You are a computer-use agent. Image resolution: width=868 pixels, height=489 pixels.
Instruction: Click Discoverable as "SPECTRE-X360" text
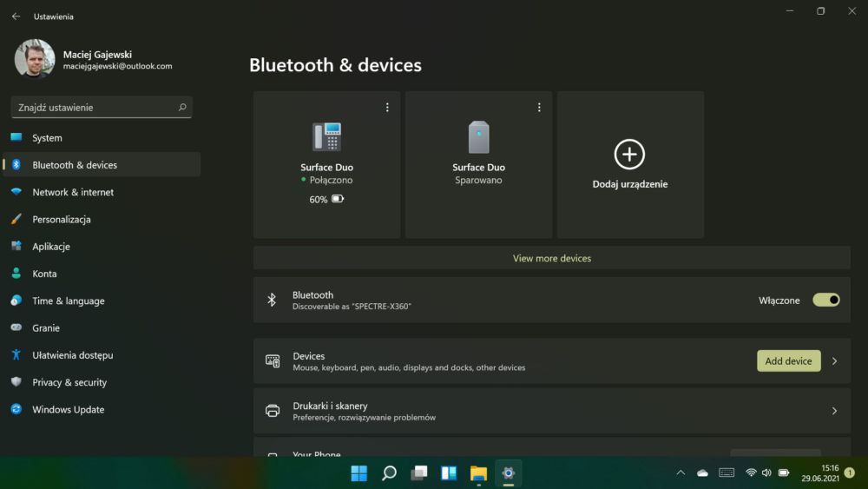click(352, 307)
